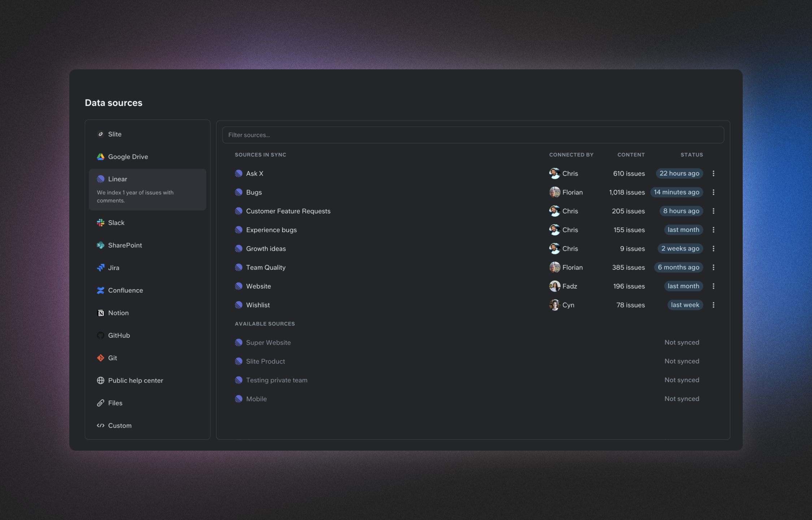Open the Jira data source
This screenshot has height=520, width=812.
pyautogui.click(x=147, y=268)
